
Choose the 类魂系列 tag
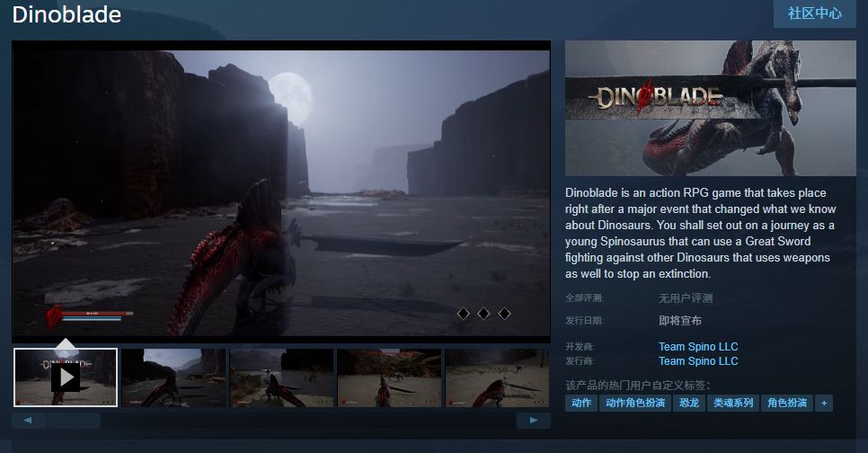[732, 403]
